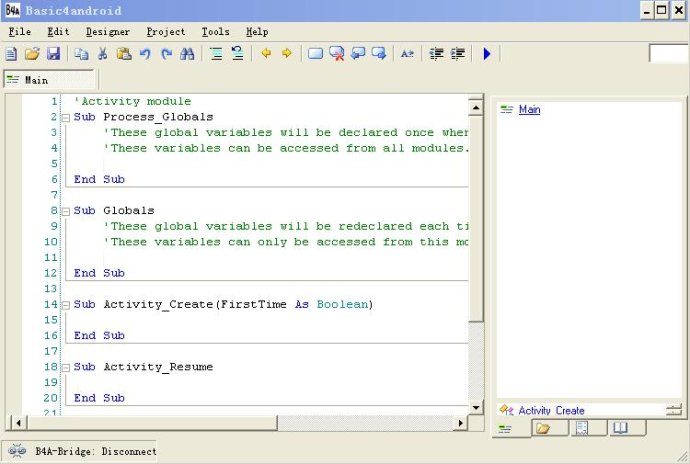690x464 pixels.
Task: Run the project with the blue play icon
Action: (x=487, y=54)
